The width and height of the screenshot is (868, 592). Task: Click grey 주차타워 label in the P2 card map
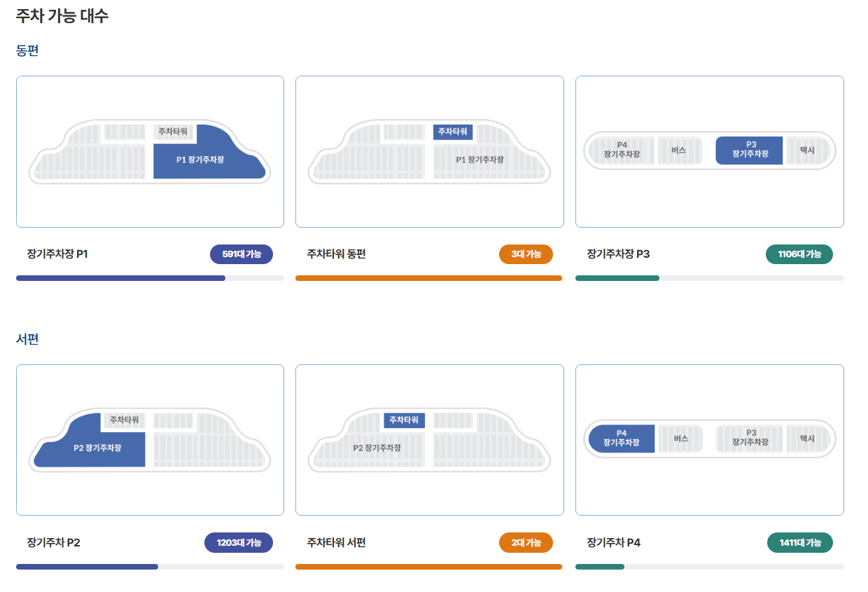(x=124, y=420)
